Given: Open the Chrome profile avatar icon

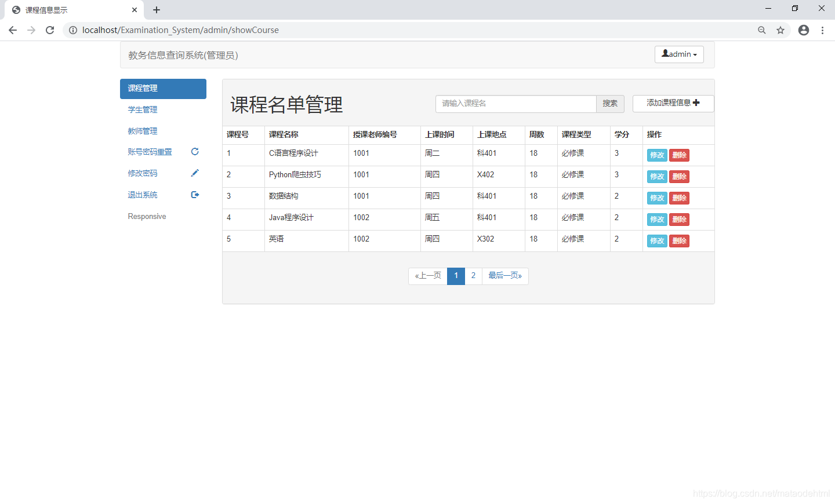Looking at the screenshot, I should (804, 30).
